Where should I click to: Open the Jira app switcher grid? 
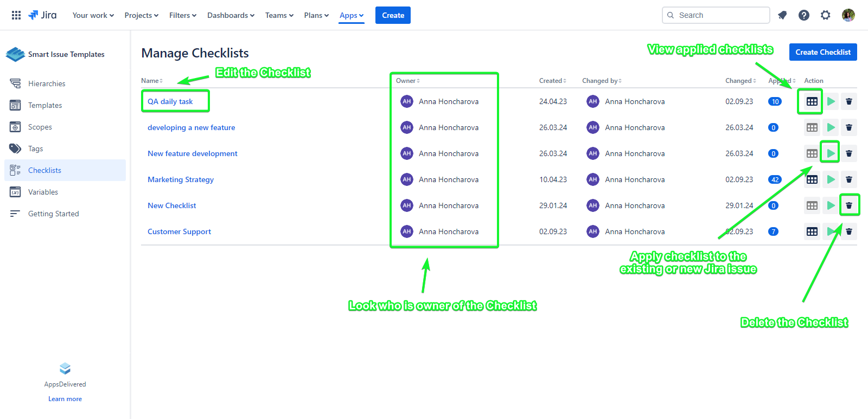pyautogui.click(x=16, y=15)
